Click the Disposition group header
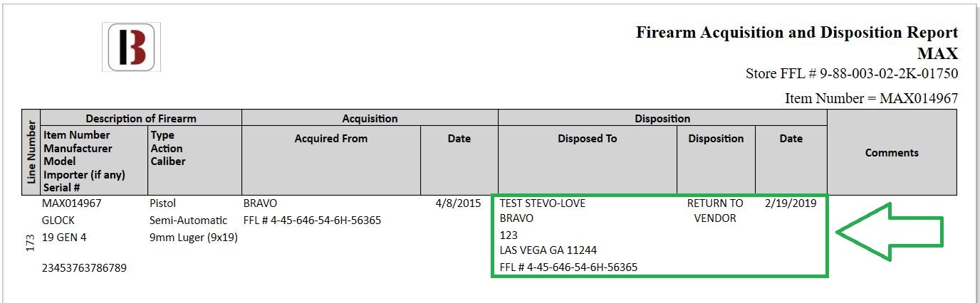The height and width of the screenshot is (303, 980). click(x=662, y=119)
